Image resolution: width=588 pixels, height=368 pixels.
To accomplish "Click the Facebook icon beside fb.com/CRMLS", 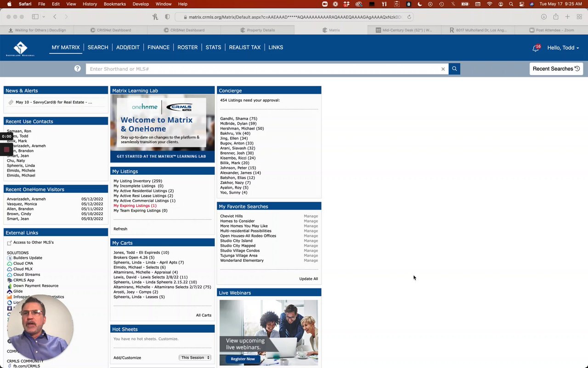I will click(10, 366).
